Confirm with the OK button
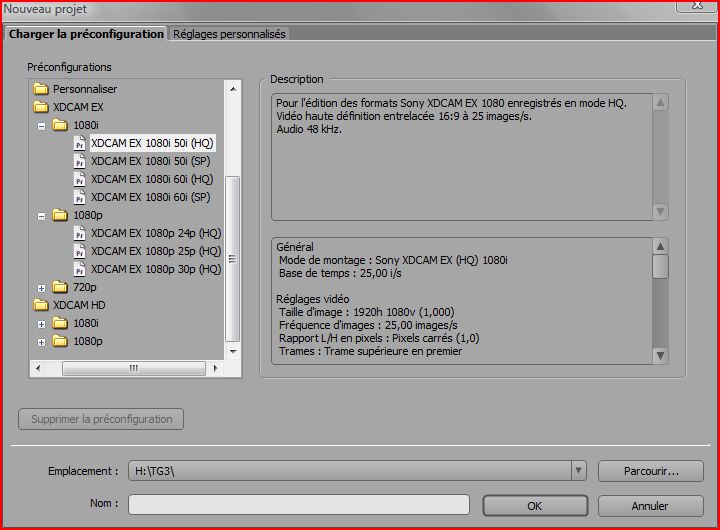The width and height of the screenshot is (720, 530). (x=535, y=506)
